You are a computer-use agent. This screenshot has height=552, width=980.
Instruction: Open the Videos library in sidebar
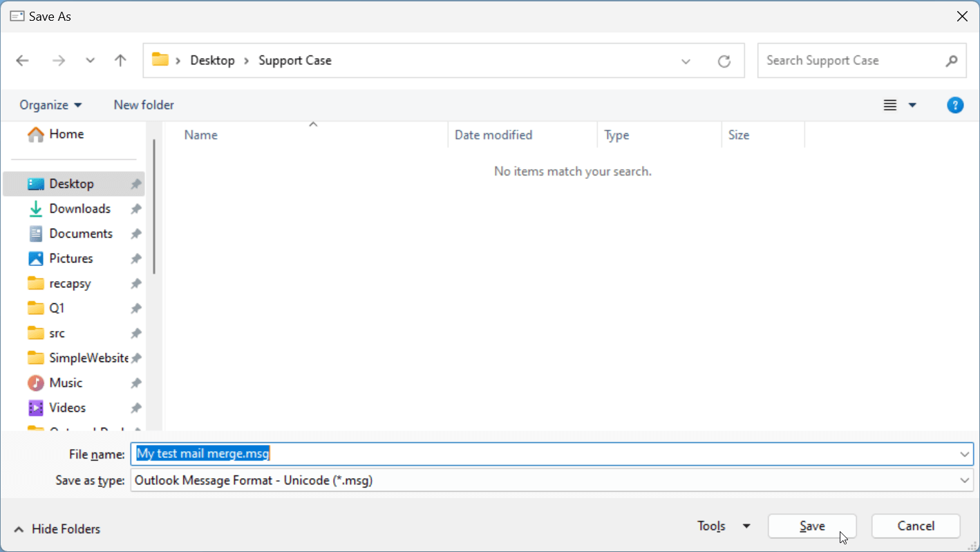coord(67,408)
